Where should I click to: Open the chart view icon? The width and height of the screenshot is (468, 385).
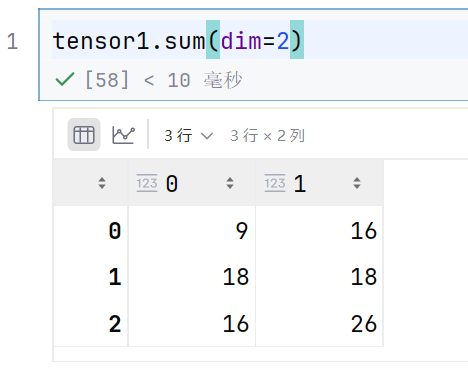click(x=123, y=135)
